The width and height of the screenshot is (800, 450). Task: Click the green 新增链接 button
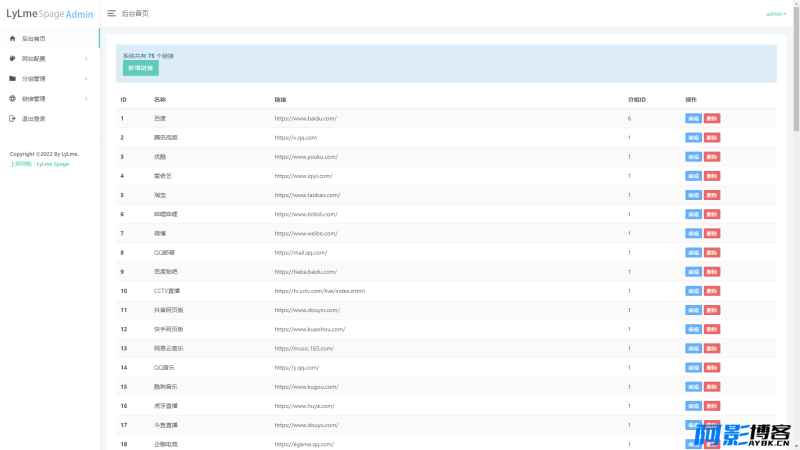point(141,68)
